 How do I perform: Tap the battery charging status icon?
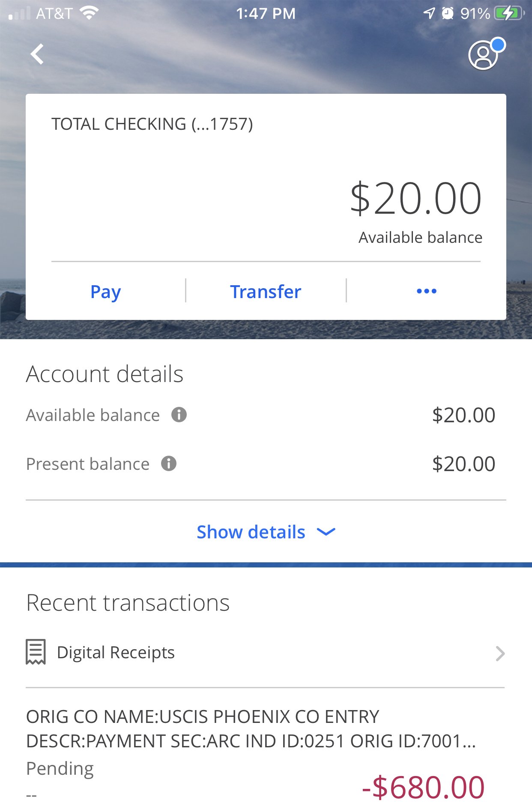click(508, 13)
